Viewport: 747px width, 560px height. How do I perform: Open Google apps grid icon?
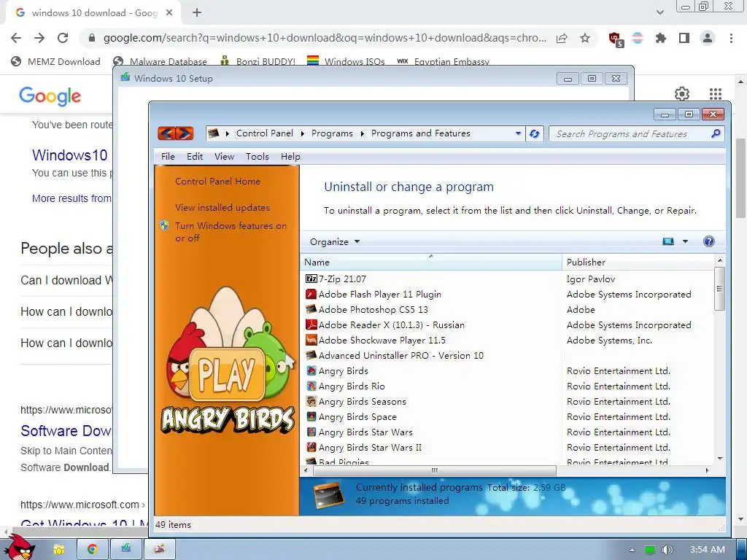click(716, 94)
